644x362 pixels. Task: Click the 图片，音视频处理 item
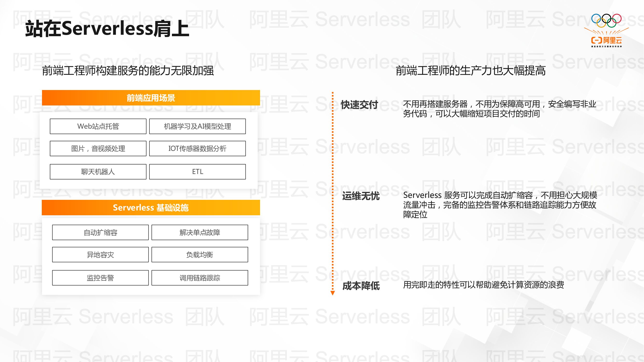click(98, 149)
